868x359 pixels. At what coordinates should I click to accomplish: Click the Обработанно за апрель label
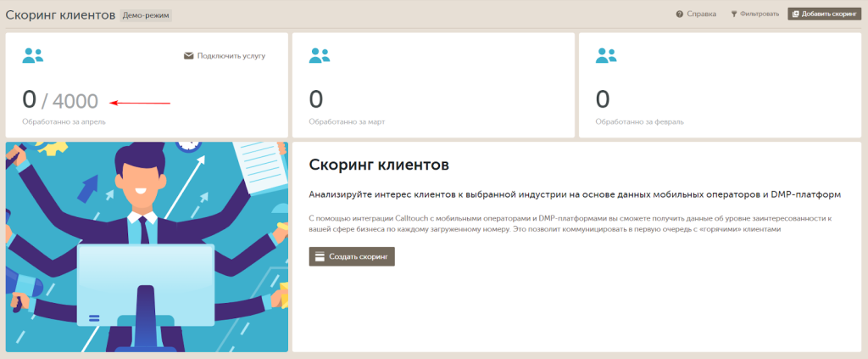[64, 121]
